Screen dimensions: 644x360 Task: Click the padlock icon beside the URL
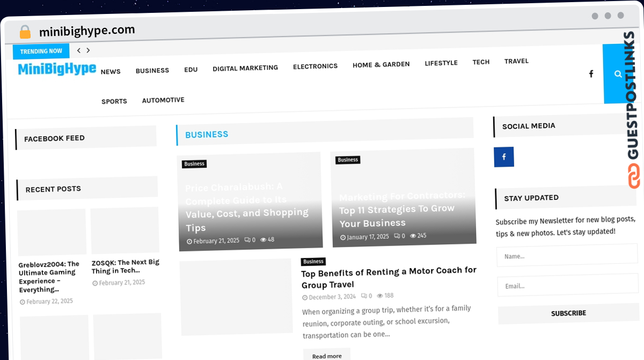(25, 32)
